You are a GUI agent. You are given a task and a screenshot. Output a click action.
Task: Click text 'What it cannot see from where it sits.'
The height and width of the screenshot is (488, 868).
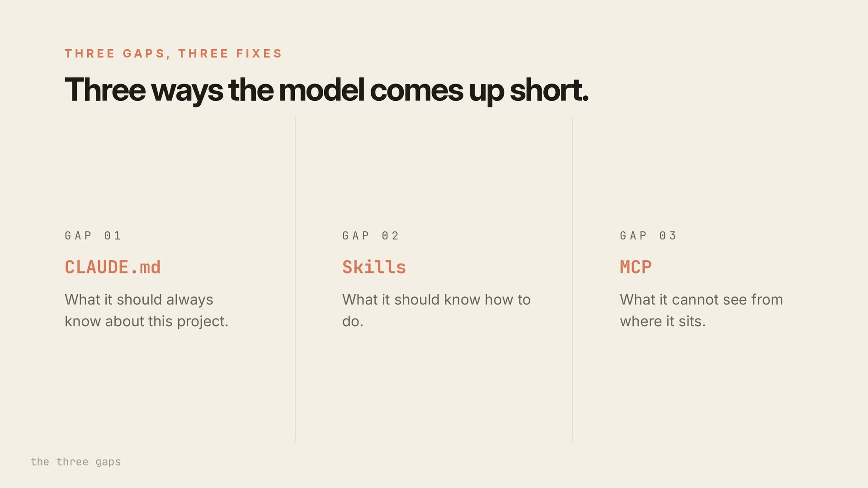(x=701, y=310)
